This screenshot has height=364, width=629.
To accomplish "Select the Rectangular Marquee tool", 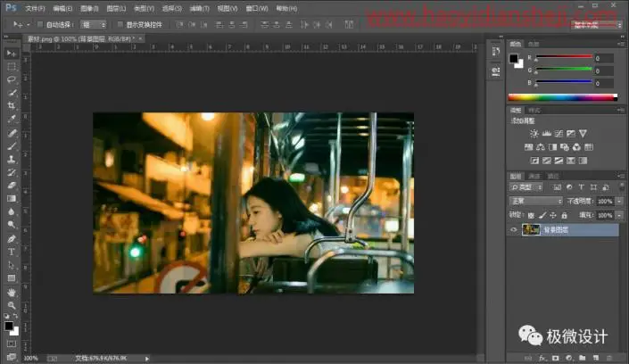I will [12, 66].
